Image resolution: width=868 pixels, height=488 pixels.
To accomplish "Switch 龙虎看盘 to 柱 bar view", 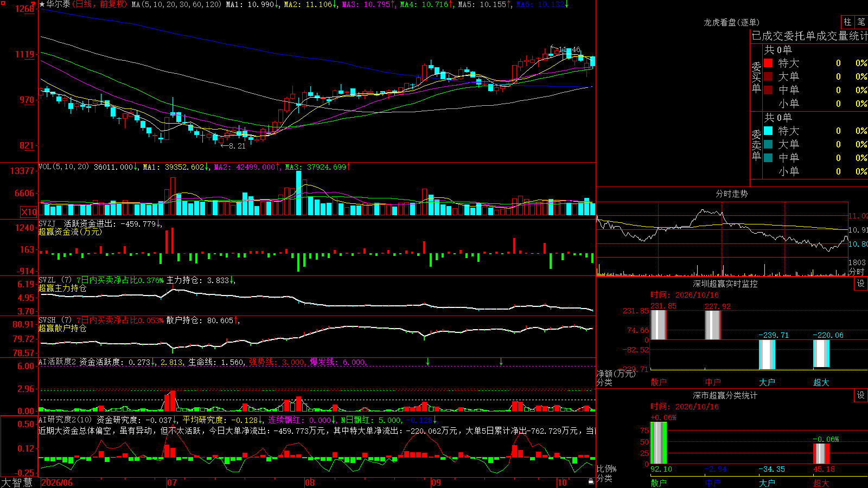I will (847, 22).
